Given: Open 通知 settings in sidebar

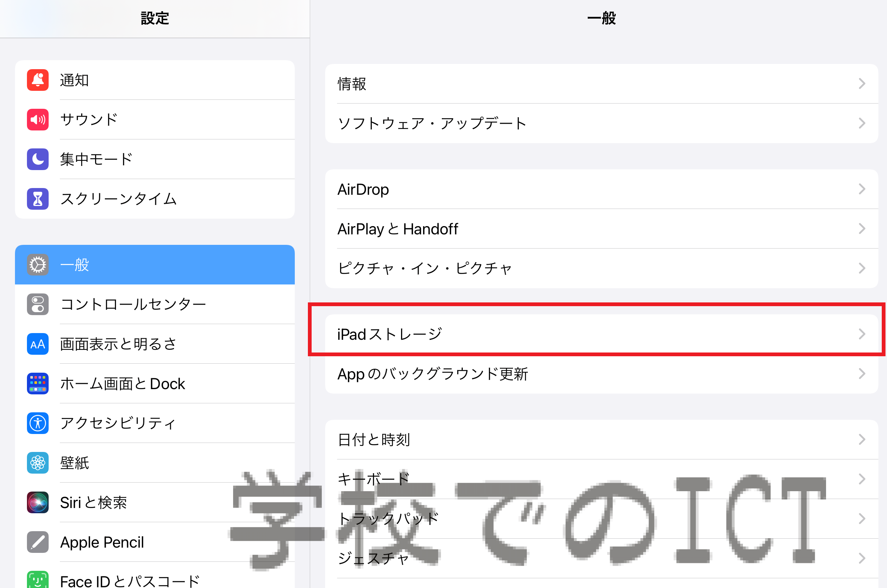Looking at the screenshot, I should [x=155, y=80].
